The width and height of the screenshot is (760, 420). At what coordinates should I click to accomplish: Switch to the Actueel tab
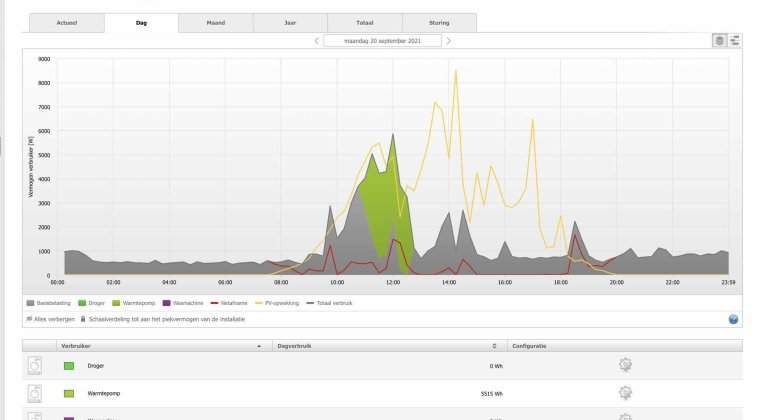pyautogui.click(x=66, y=22)
